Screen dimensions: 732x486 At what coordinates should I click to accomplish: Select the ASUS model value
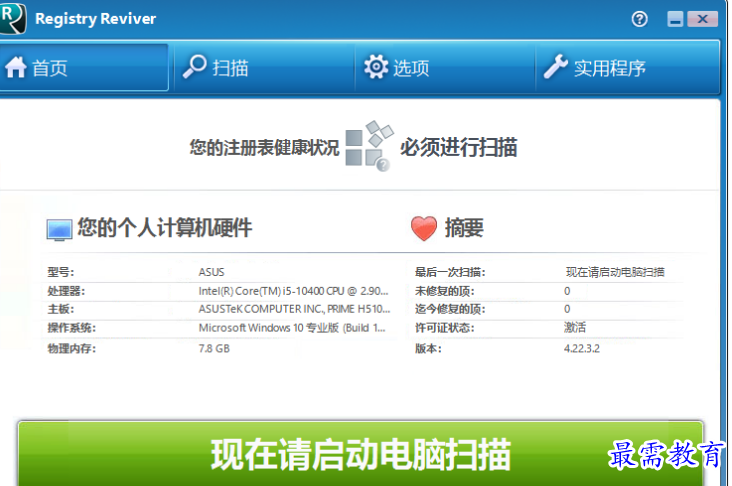click(x=211, y=272)
